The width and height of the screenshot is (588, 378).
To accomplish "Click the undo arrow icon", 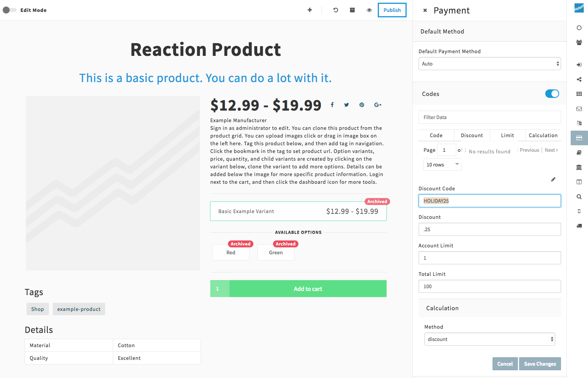I will [335, 10].
